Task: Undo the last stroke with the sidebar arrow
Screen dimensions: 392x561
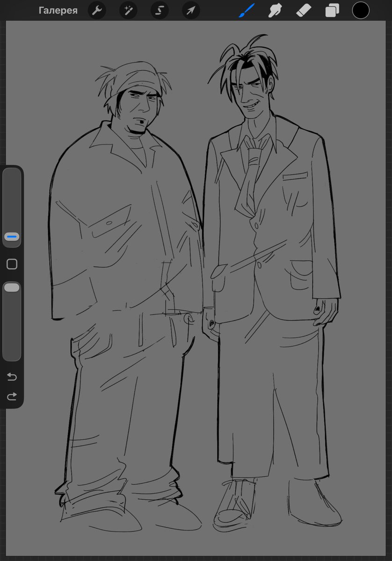Action: tap(12, 377)
